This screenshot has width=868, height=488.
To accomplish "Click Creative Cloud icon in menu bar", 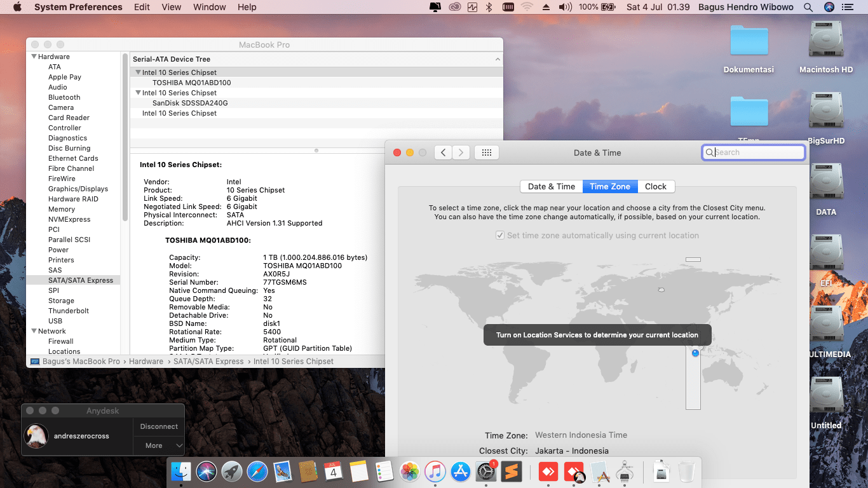I will [454, 7].
